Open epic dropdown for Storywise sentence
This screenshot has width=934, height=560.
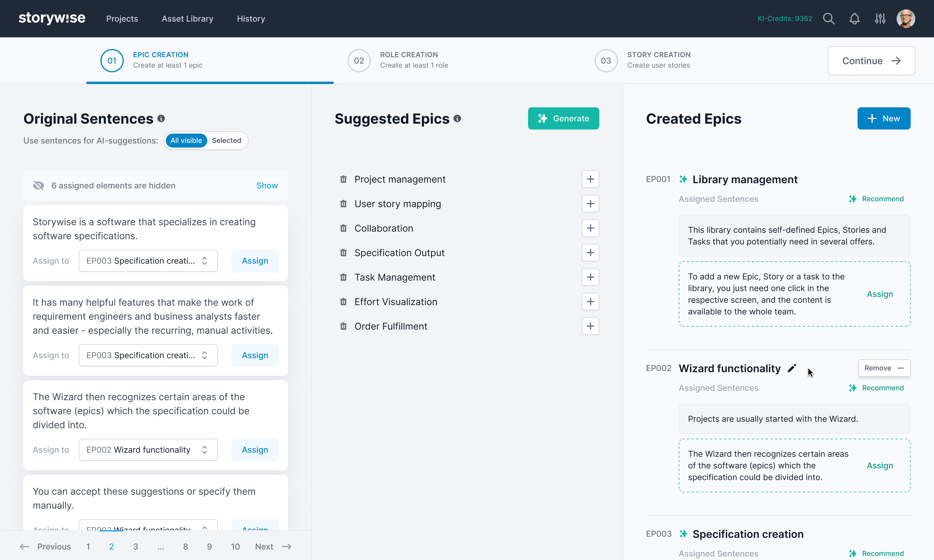[x=148, y=261]
